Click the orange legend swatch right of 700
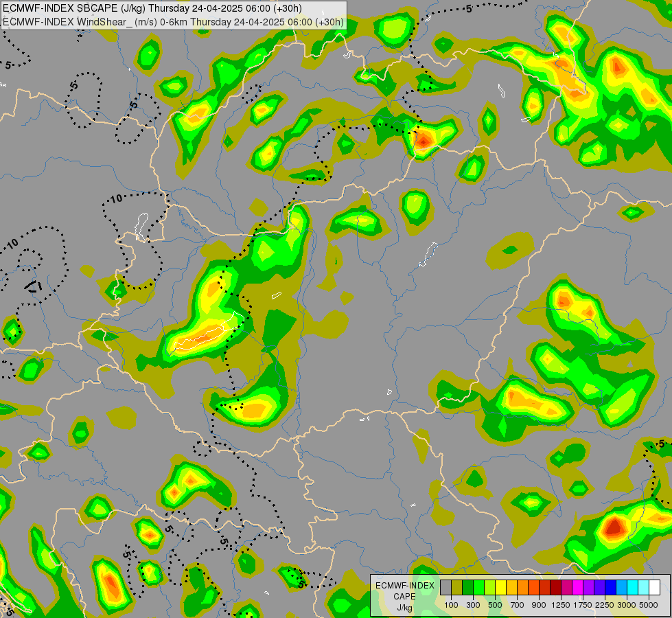The width and height of the screenshot is (672, 618). (523, 587)
